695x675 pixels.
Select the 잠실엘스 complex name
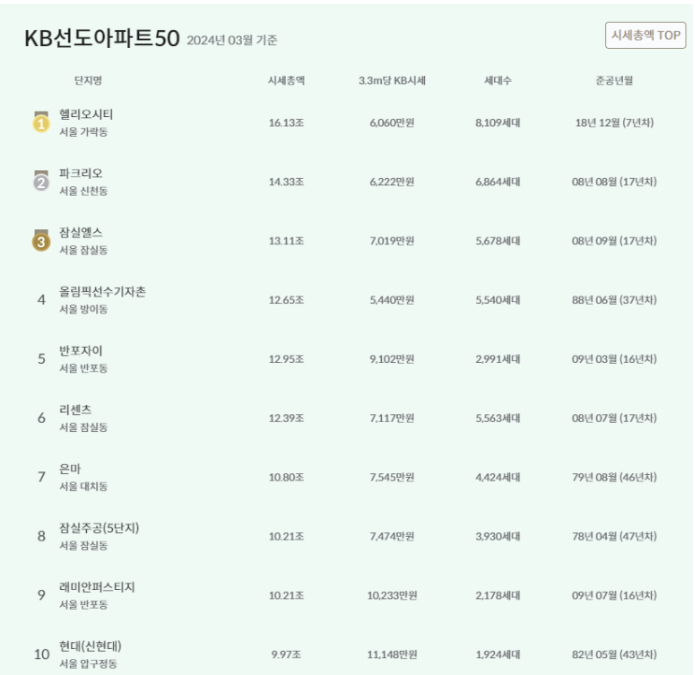pyautogui.click(x=81, y=233)
